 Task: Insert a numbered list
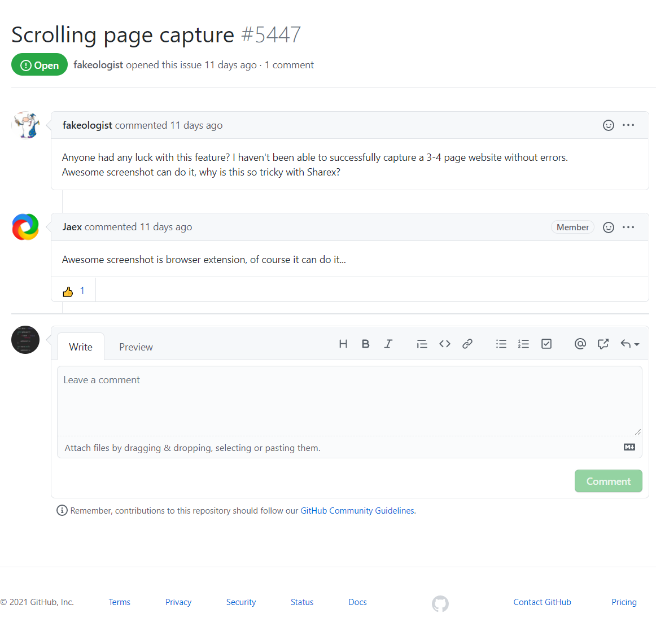point(523,344)
